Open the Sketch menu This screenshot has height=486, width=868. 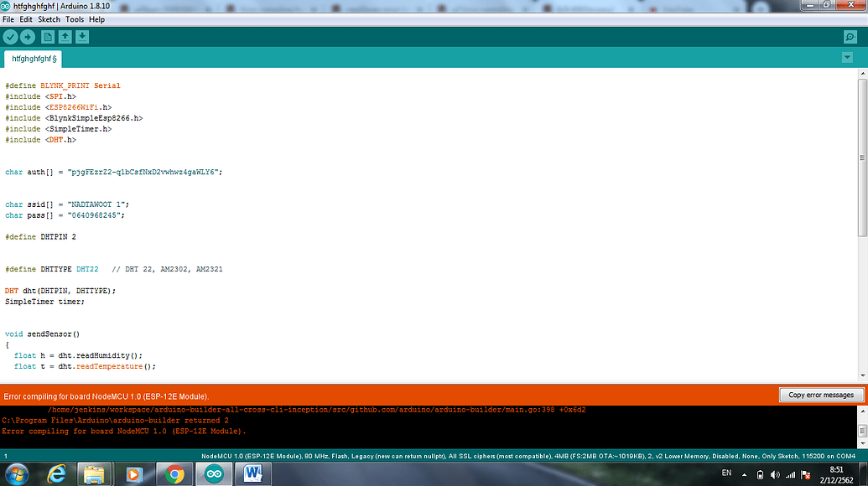[x=49, y=18]
